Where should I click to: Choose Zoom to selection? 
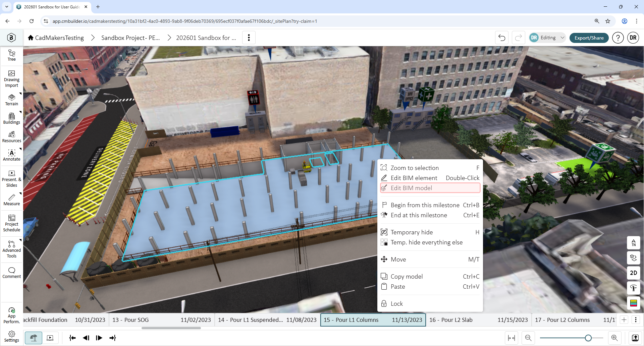[x=430, y=168]
